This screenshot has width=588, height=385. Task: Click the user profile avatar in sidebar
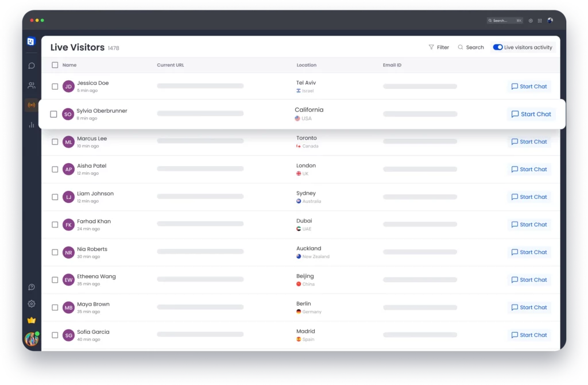[32, 339]
